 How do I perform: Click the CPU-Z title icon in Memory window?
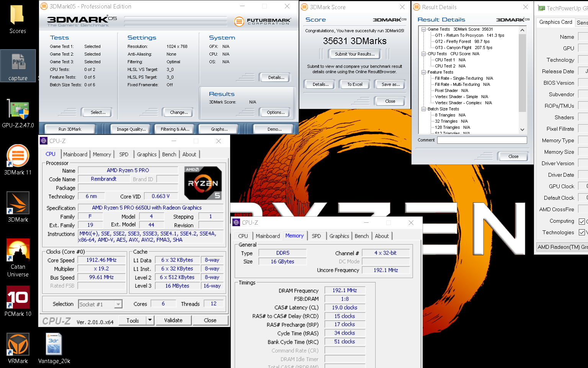coord(236,222)
